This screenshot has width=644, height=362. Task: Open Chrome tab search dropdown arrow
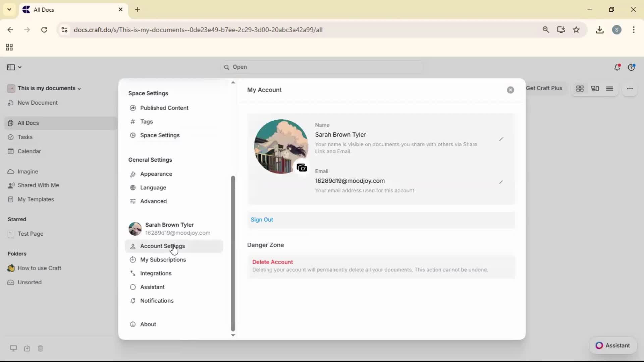[9, 9]
